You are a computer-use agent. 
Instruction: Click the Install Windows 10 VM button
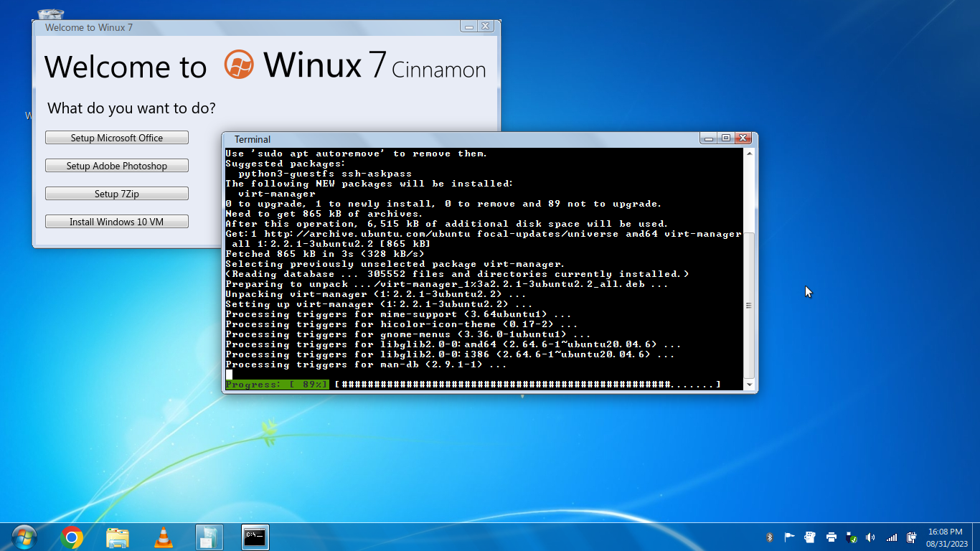click(117, 222)
